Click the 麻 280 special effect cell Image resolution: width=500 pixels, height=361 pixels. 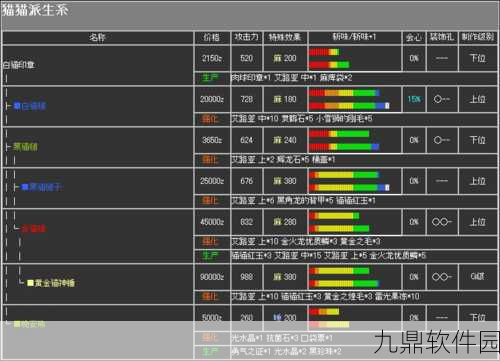285,222
